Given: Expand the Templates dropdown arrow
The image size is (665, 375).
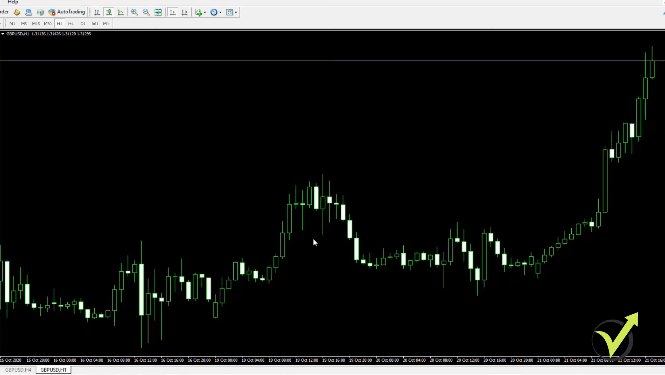Looking at the screenshot, I should [236, 12].
